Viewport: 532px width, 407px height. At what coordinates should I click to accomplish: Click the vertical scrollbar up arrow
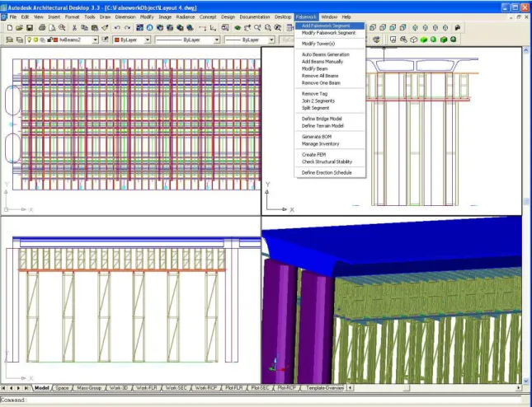[x=526, y=50]
